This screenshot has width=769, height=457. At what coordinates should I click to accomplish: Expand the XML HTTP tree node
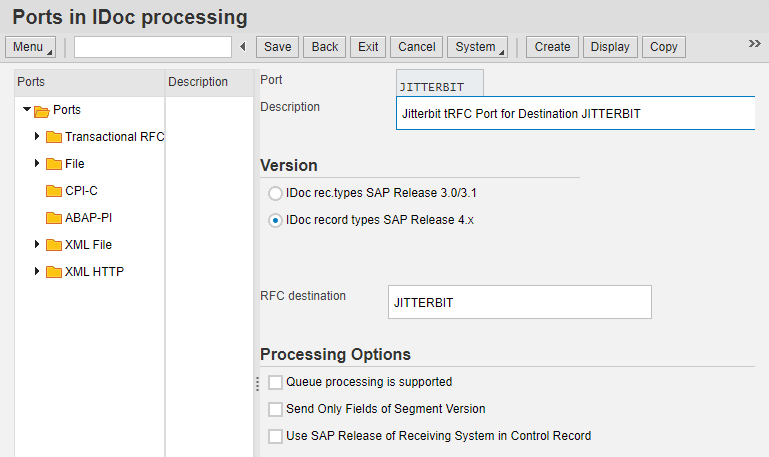(37, 271)
